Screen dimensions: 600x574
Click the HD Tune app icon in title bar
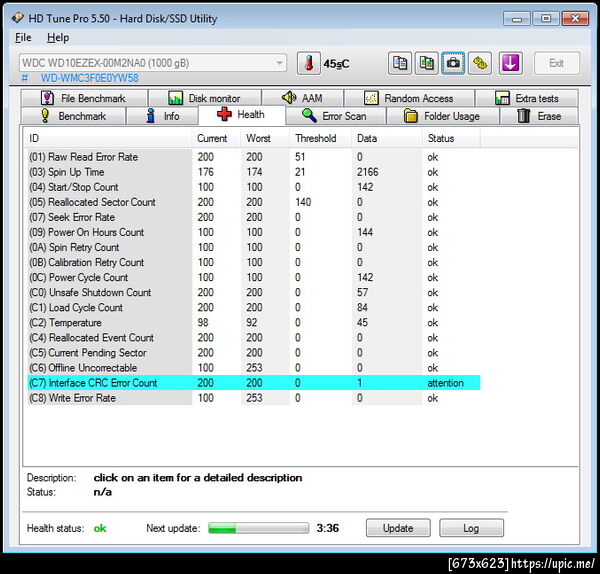click(x=17, y=18)
